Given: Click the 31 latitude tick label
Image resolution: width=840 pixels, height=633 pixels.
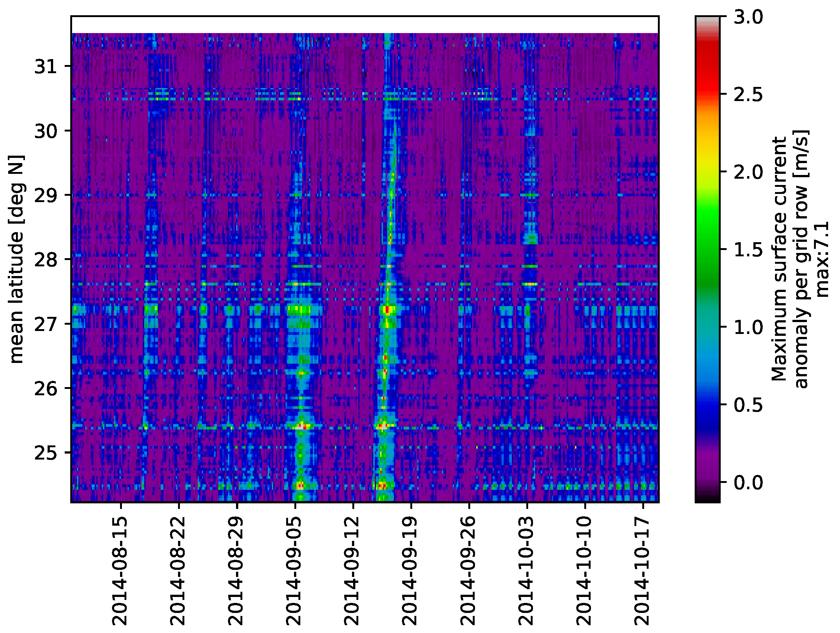Looking at the screenshot, I should (x=45, y=67).
